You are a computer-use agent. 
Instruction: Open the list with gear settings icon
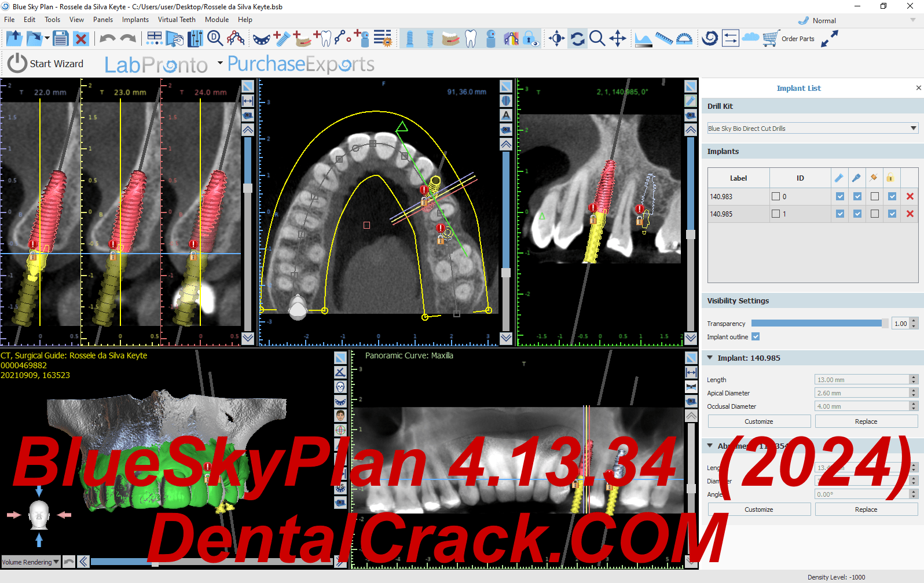[x=382, y=39]
